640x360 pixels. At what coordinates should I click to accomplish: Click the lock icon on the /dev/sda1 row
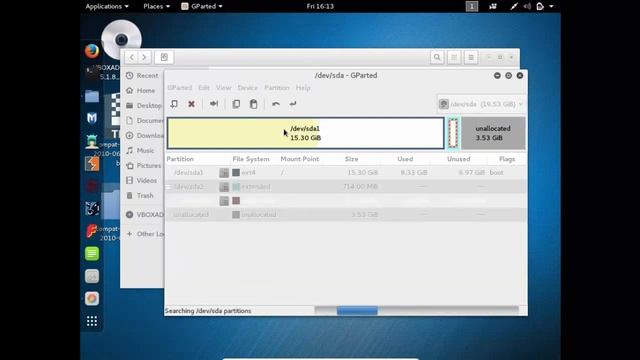coord(224,173)
